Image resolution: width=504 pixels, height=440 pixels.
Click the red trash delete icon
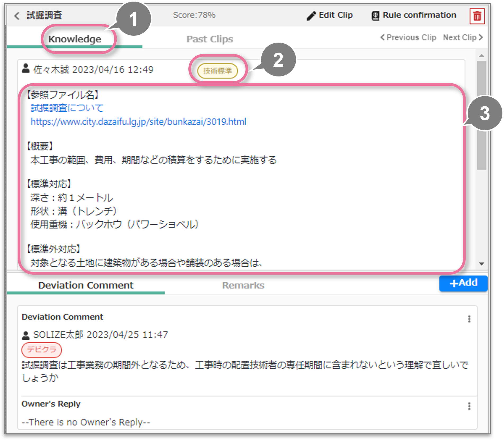pyautogui.click(x=477, y=16)
